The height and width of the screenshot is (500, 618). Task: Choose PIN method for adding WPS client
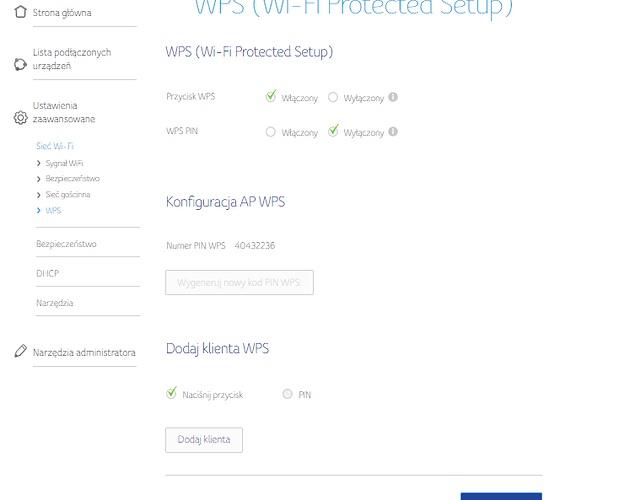pyautogui.click(x=287, y=394)
